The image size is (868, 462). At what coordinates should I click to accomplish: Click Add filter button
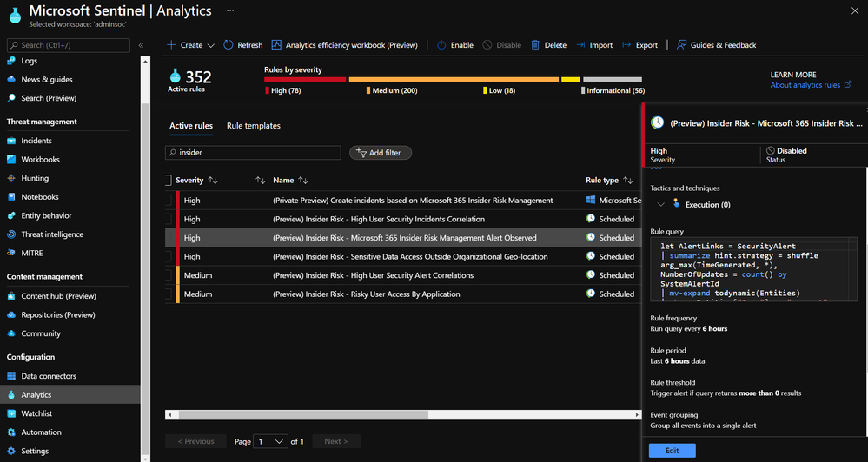pos(381,153)
